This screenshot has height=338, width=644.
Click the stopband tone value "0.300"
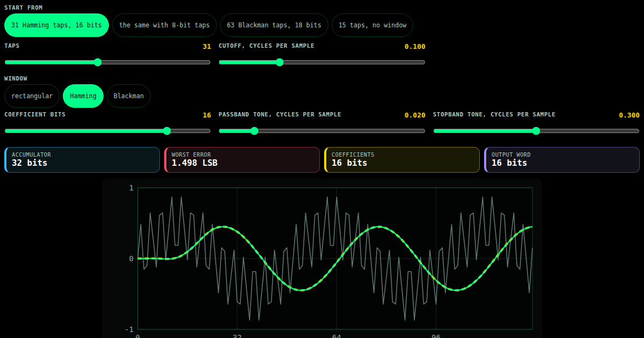tap(629, 115)
